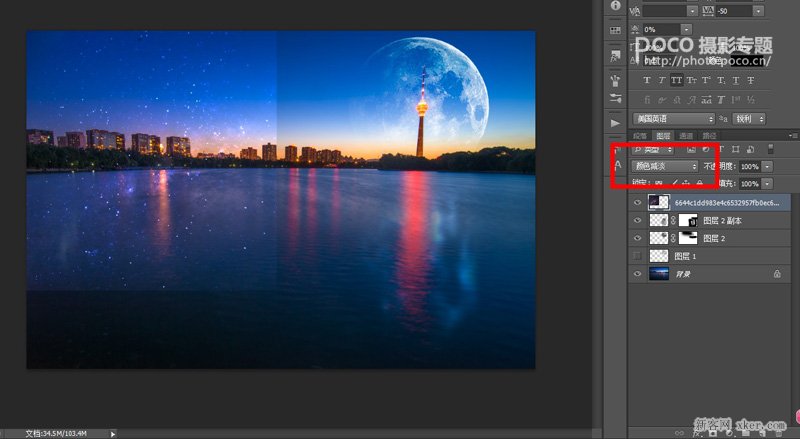The image size is (800, 439).
Task: Filter layers by smart object icon
Action: pyautogui.click(x=750, y=149)
